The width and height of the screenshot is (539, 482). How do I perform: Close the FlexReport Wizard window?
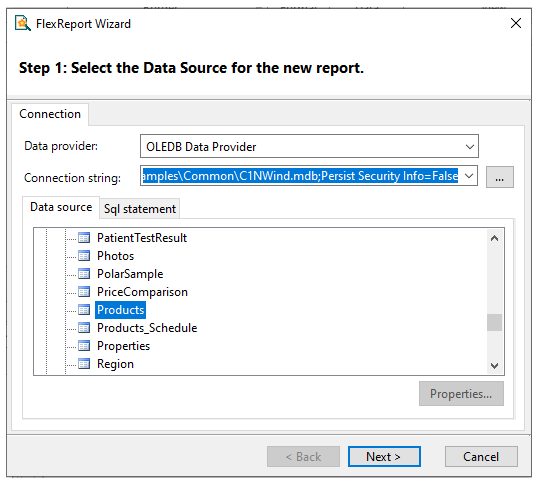(516, 23)
